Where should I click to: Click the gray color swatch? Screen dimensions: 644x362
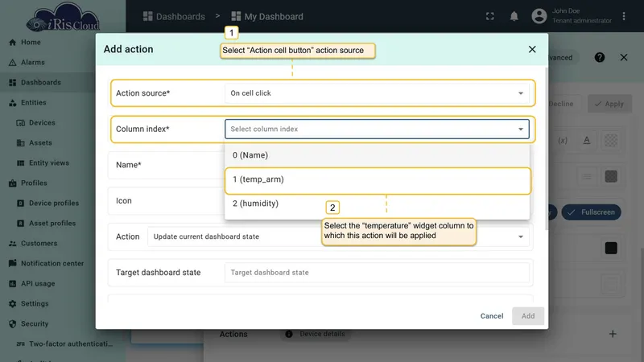pyautogui.click(x=611, y=176)
